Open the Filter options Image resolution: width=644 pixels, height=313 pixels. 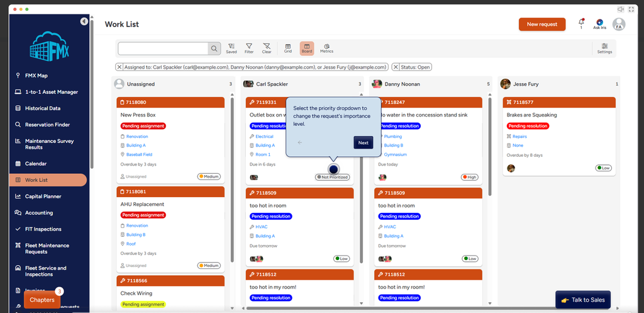click(x=249, y=48)
